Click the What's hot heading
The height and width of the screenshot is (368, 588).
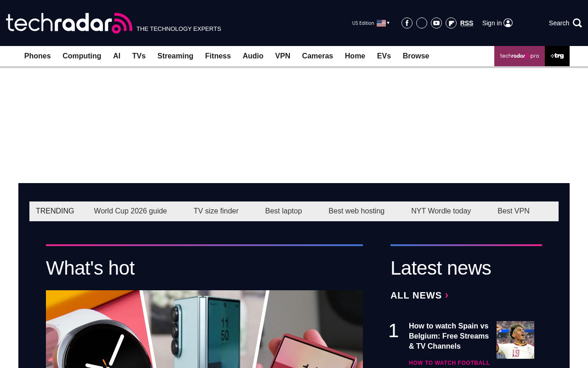90,268
